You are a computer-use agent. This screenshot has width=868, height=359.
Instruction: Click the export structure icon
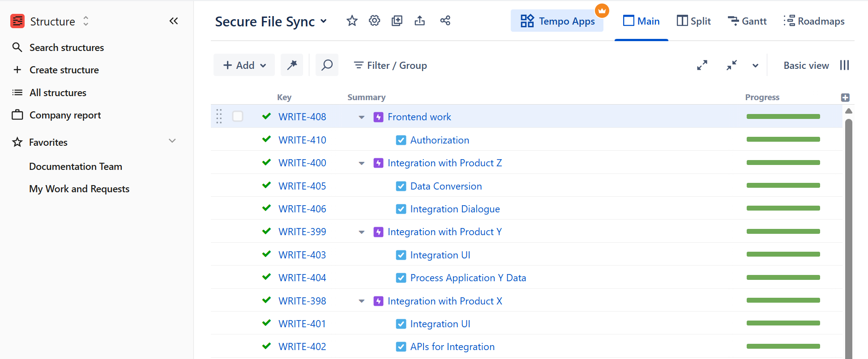click(x=419, y=21)
